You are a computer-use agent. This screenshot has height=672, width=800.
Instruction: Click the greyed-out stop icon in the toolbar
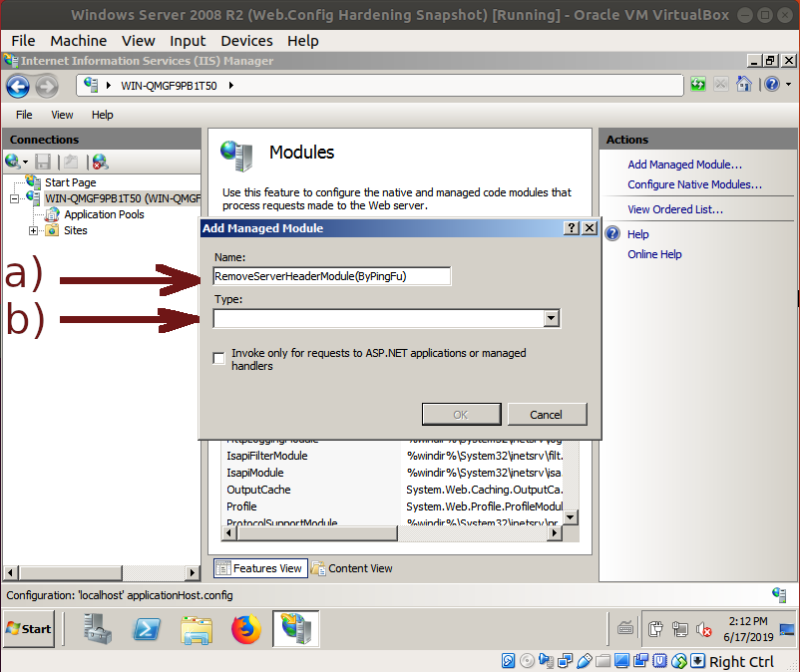(720, 84)
